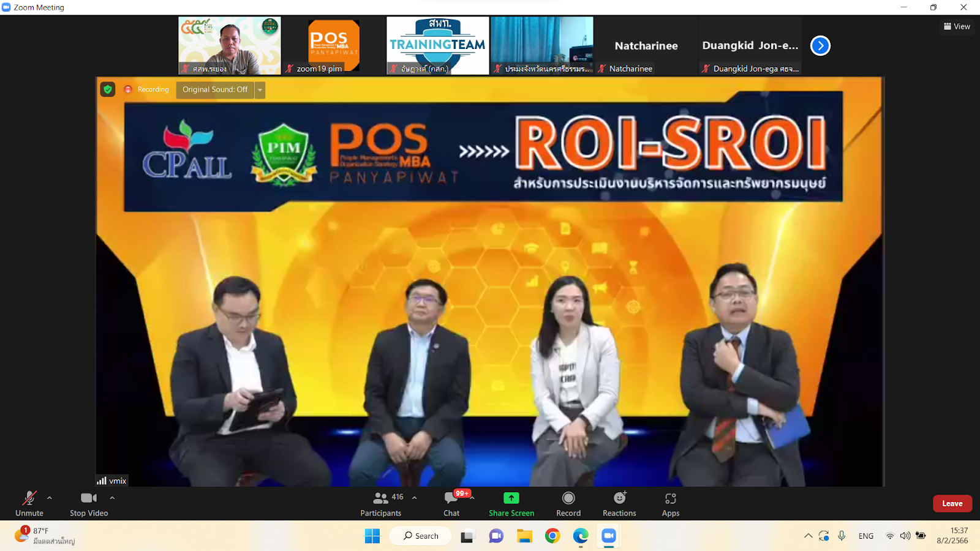Click Share Screen green icon
Image resolution: width=980 pixels, height=551 pixels.
point(511,498)
